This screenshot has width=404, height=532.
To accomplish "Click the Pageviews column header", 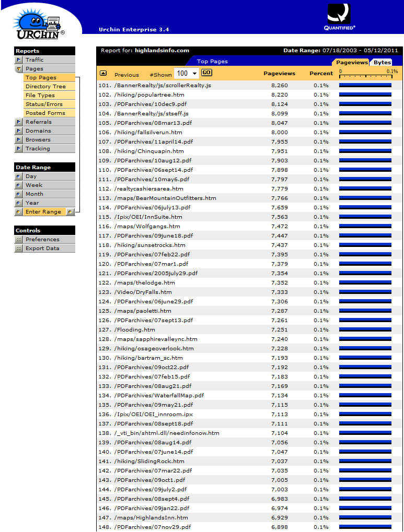I will (279, 73).
